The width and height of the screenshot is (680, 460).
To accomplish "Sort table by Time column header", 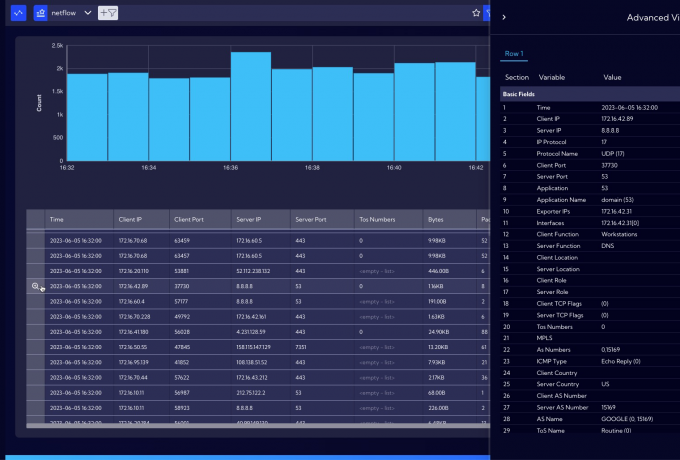I will click(57, 218).
